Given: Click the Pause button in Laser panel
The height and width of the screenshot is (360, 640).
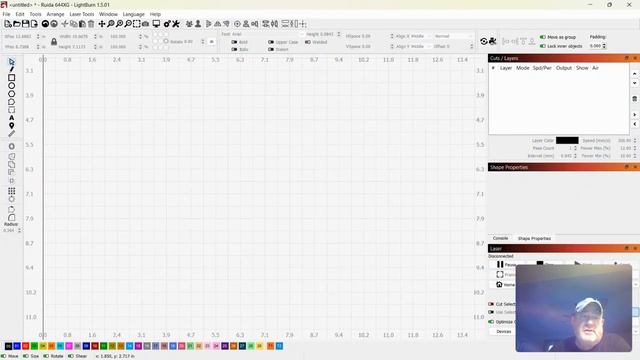Looking at the screenshot, I should tap(505, 264).
